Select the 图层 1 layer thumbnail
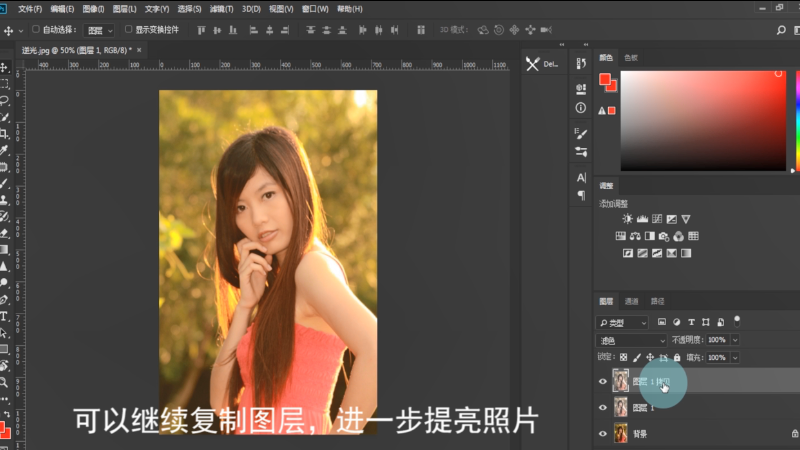Image resolution: width=800 pixels, height=450 pixels. click(620, 407)
